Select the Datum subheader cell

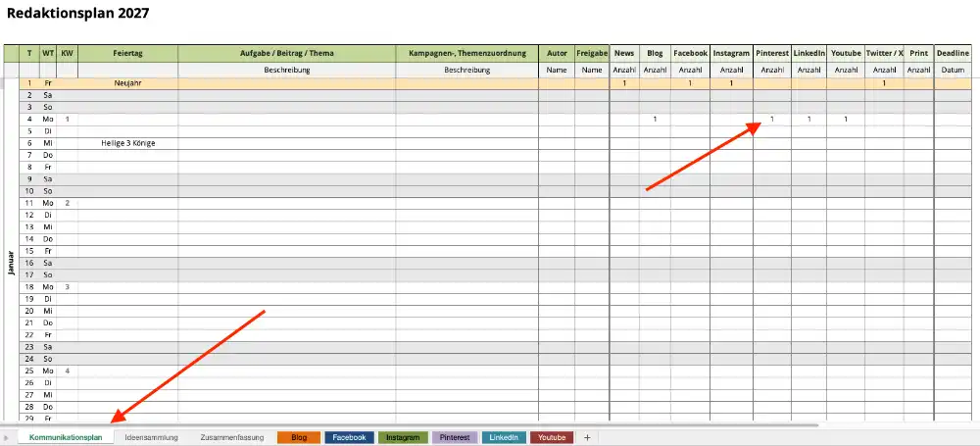click(x=954, y=70)
